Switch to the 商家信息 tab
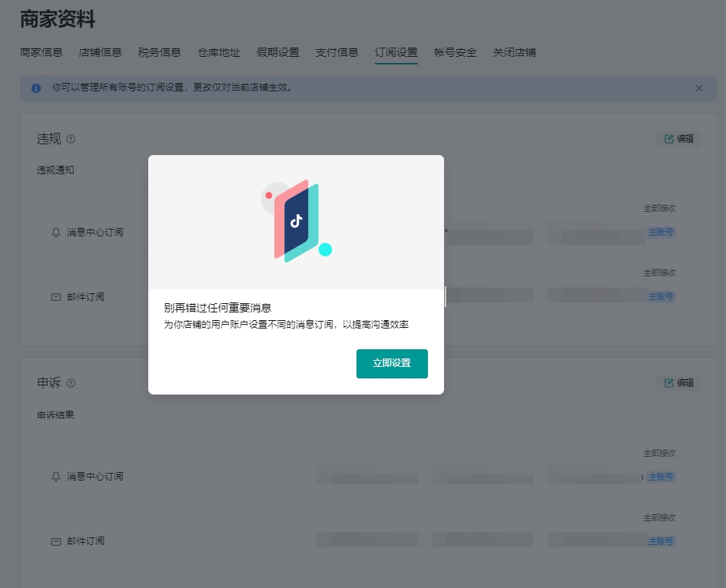This screenshot has width=726, height=588. click(x=41, y=53)
